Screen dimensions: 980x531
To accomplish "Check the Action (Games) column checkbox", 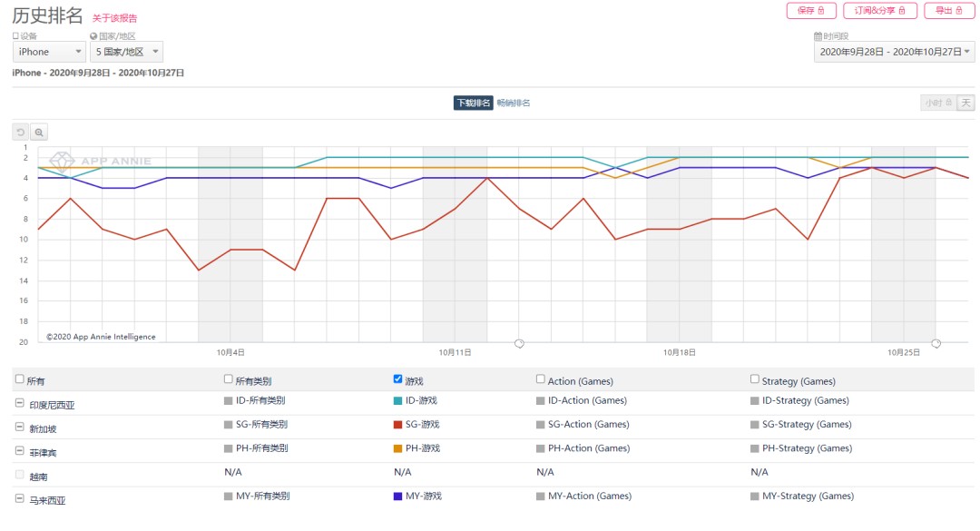I will coord(541,379).
